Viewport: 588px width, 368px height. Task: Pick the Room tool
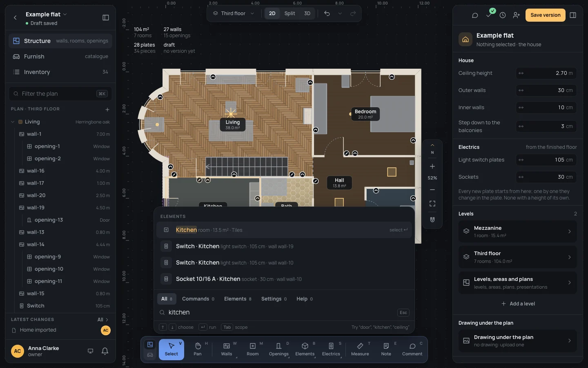[253, 350]
